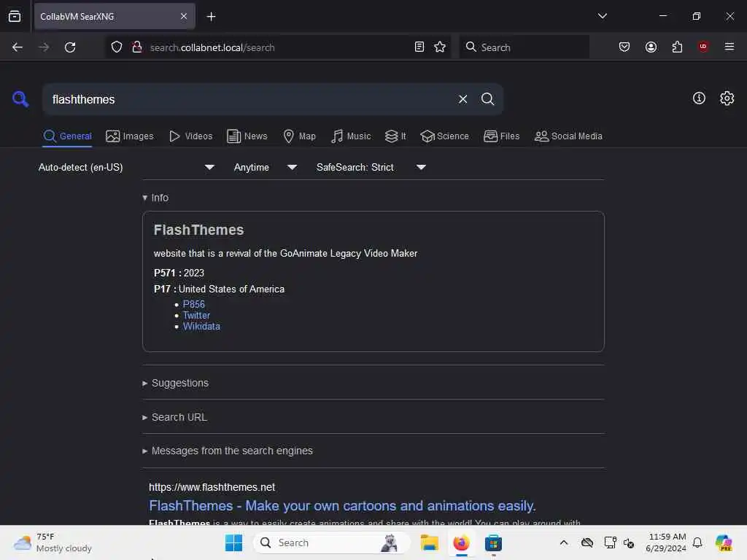This screenshot has width=747, height=560.
Task: Focus the browser address bar
Action: tap(279, 47)
